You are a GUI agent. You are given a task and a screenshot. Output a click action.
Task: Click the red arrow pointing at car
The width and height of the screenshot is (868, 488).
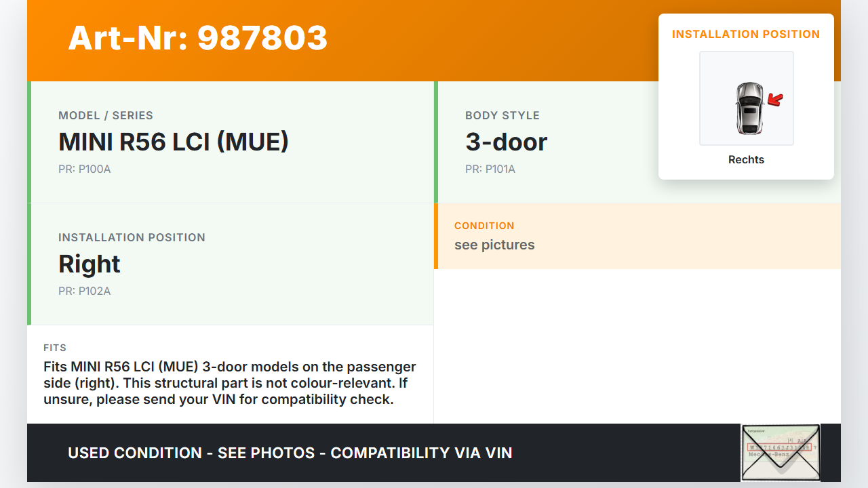pyautogui.click(x=775, y=100)
